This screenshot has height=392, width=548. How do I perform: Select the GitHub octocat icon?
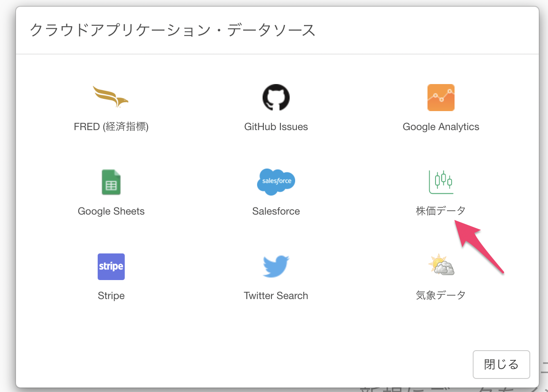pyautogui.click(x=276, y=98)
